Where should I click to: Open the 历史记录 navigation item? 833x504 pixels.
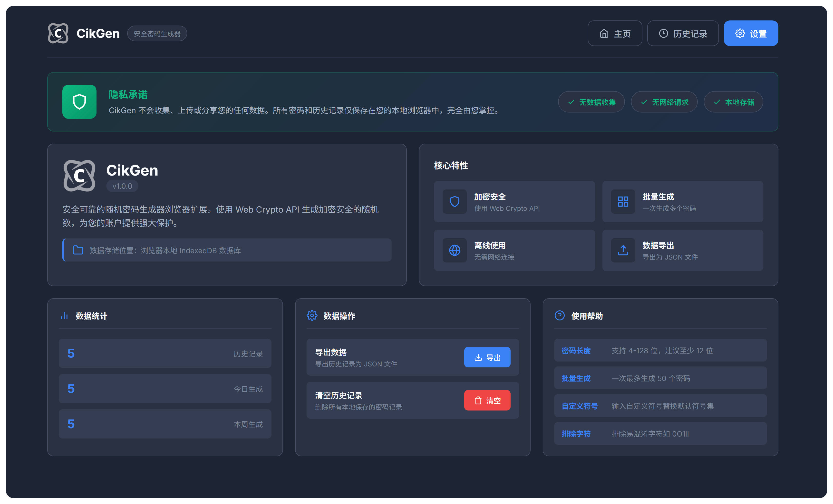point(683,33)
